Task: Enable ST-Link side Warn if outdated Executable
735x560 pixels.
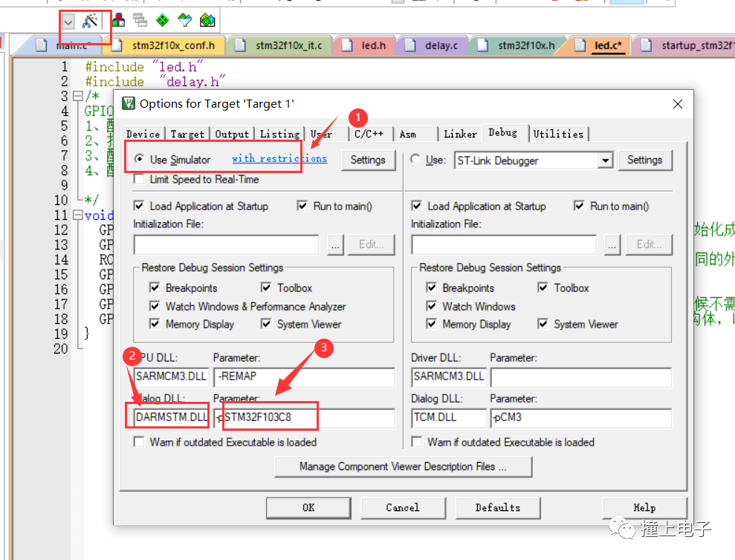Action: pyautogui.click(x=416, y=442)
